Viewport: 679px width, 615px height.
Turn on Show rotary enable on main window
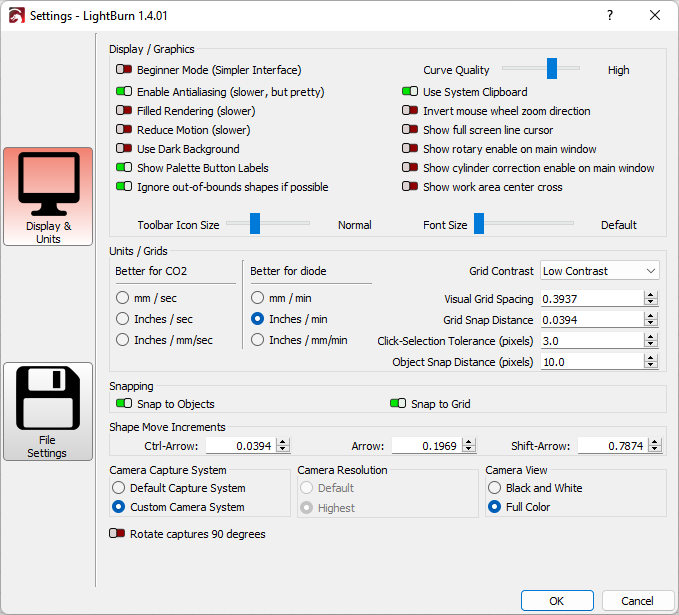click(410, 149)
